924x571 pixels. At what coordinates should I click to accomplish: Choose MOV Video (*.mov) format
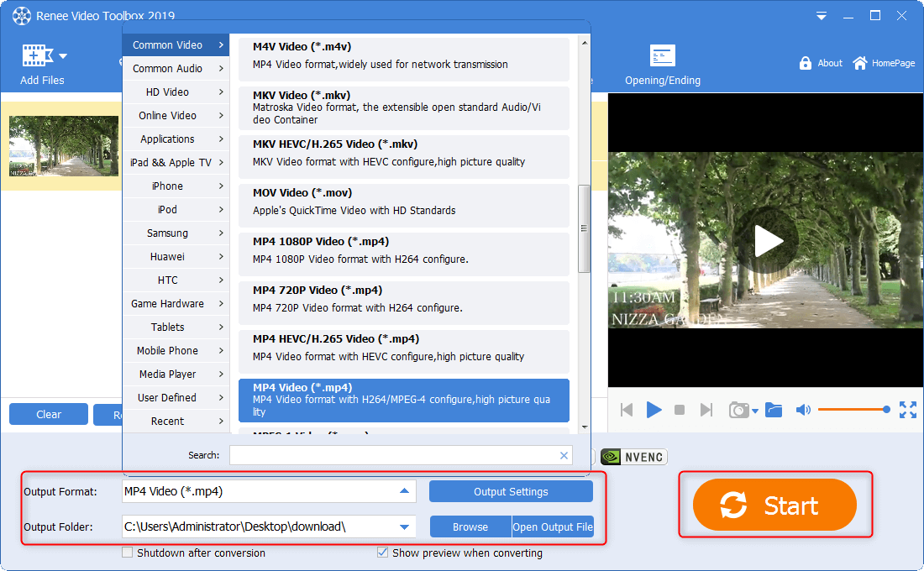pos(404,206)
